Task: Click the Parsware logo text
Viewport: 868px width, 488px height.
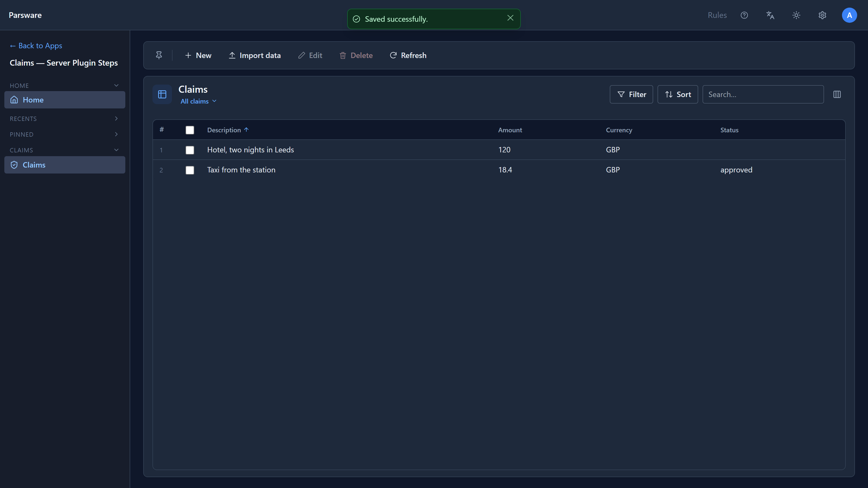Action: click(25, 15)
